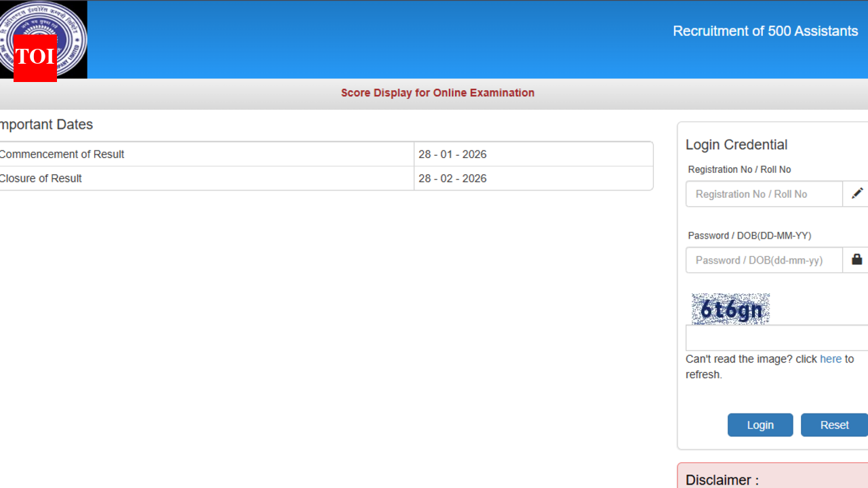Screen dimensions: 868x488
Task: Click the 'Registration No / Roll No' label
Action: [x=739, y=169]
